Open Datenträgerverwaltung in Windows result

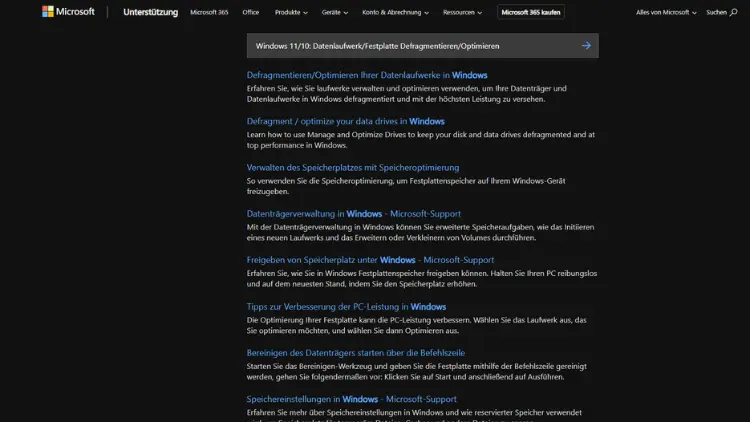pyautogui.click(x=353, y=214)
